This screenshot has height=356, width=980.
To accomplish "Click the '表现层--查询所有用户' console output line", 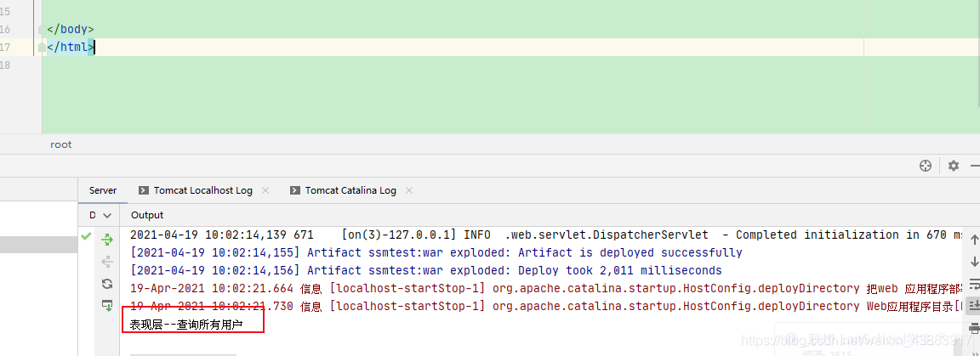I will [186, 325].
